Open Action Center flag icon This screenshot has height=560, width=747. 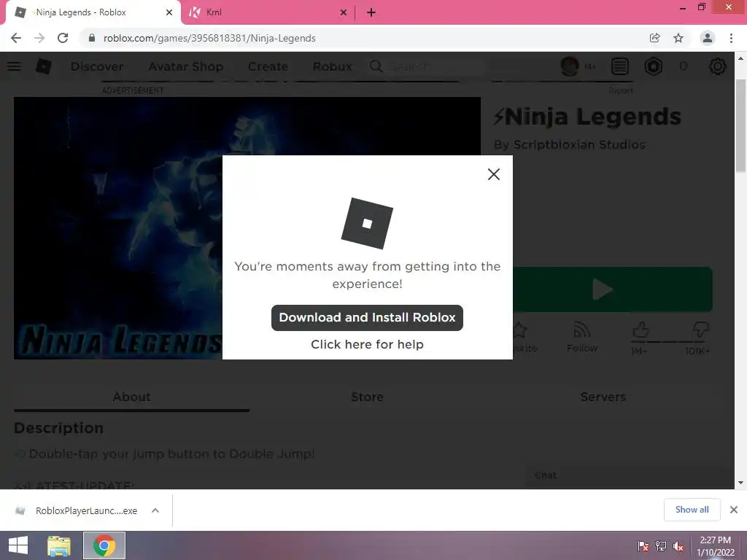pos(643,546)
